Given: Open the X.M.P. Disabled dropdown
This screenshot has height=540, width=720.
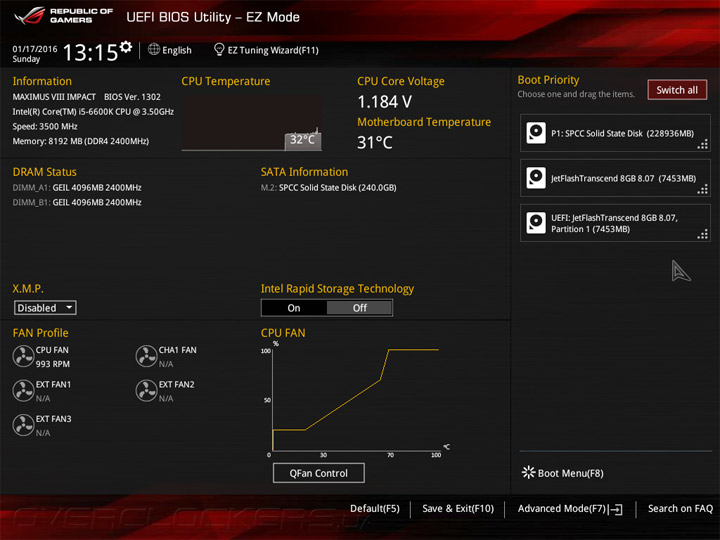Looking at the screenshot, I should pos(45,308).
